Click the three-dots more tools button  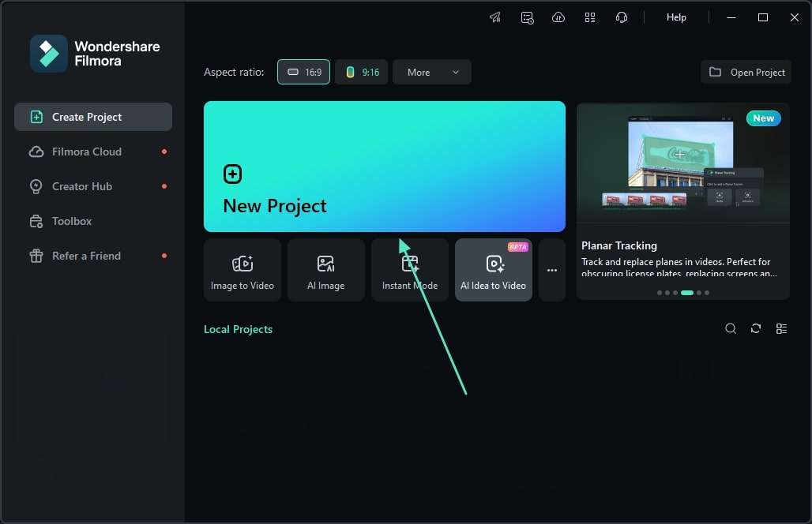coord(552,270)
